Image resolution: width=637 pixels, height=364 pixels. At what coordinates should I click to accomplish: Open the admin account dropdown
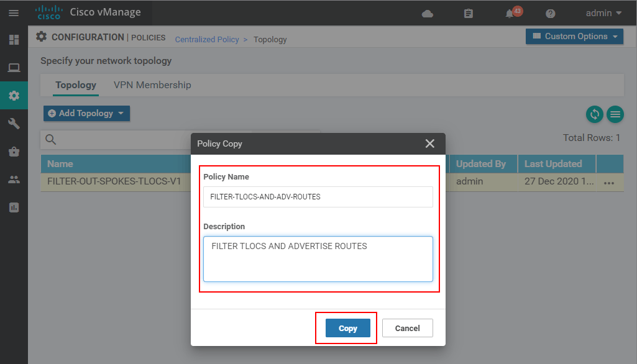(x=602, y=13)
